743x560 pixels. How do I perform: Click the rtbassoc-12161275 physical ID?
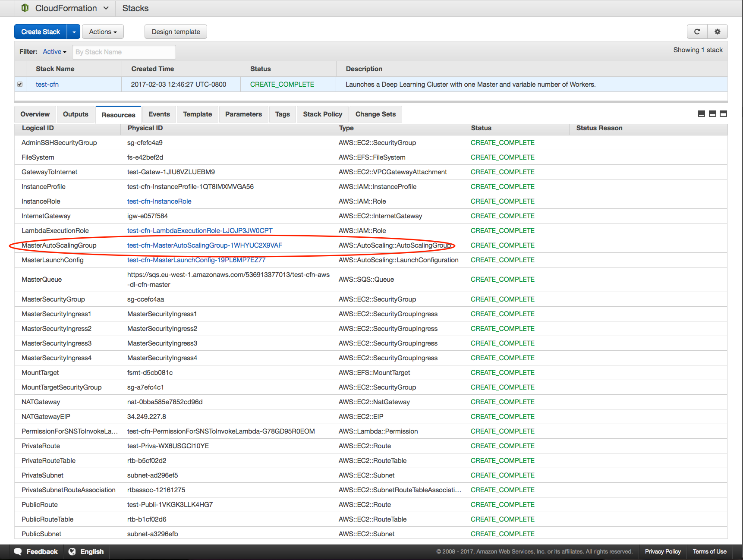click(156, 490)
